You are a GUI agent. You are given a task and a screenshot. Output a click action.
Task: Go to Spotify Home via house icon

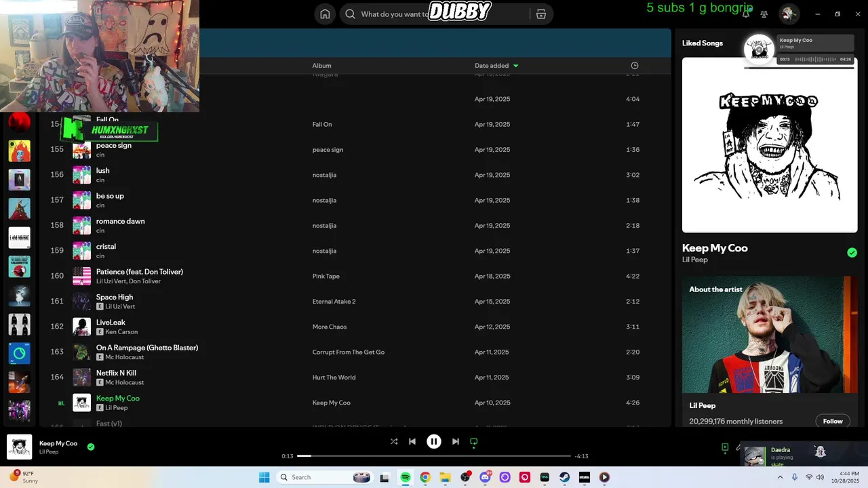pyautogui.click(x=325, y=14)
